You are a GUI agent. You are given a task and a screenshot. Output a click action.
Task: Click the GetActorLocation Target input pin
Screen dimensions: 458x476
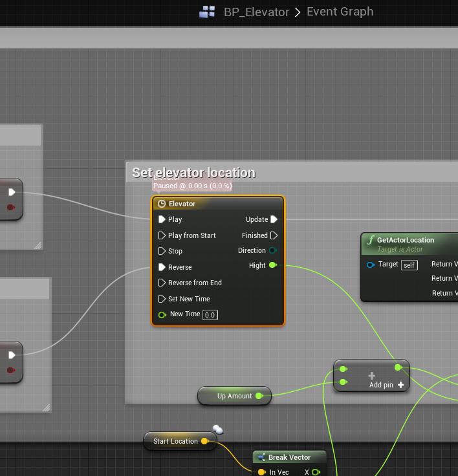(371, 265)
